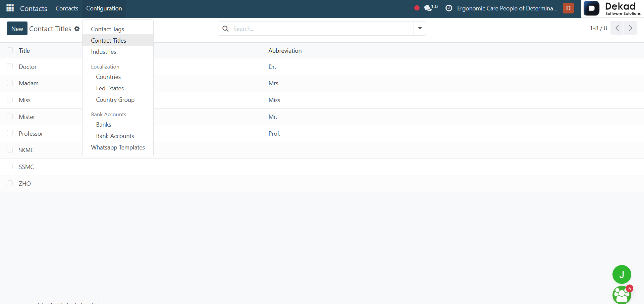Click the Dr. abbreviation cell
The image size is (644, 304).
(x=272, y=67)
